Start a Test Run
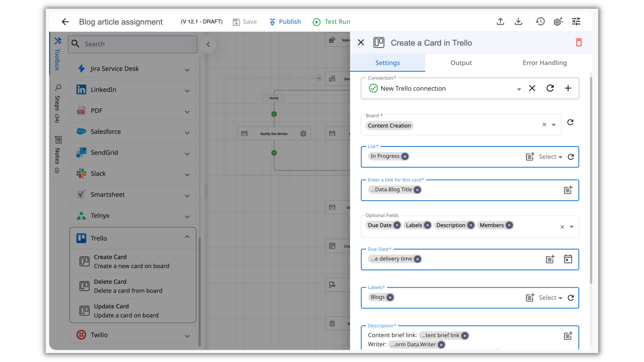This screenshot has height=362, width=644. tap(331, 22)
